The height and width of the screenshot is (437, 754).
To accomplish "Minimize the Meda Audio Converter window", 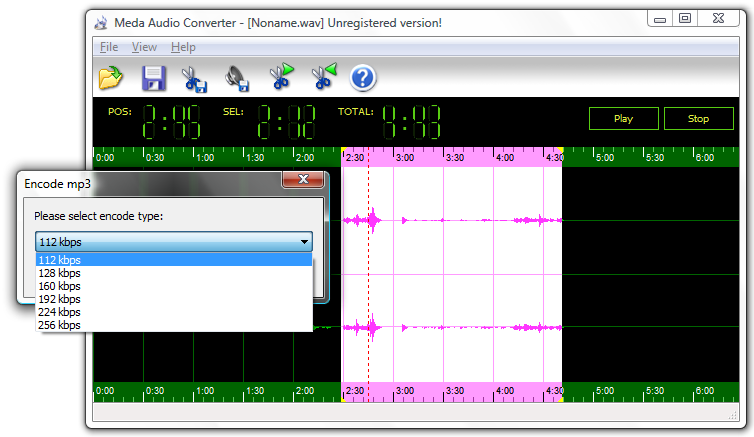I will (x=660, y=19).
